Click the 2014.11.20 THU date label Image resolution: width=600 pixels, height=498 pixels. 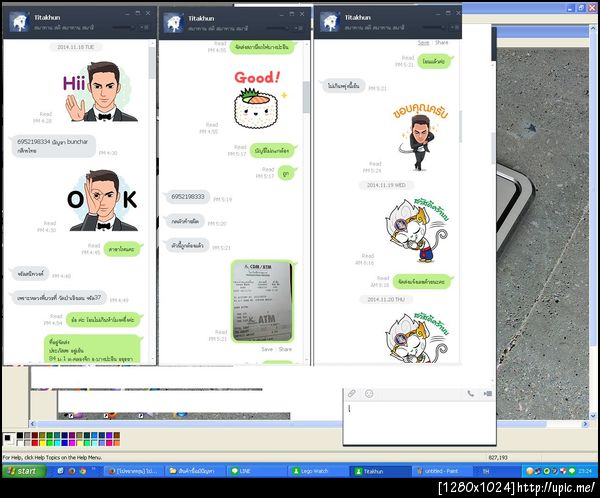(x=386, y=299)
